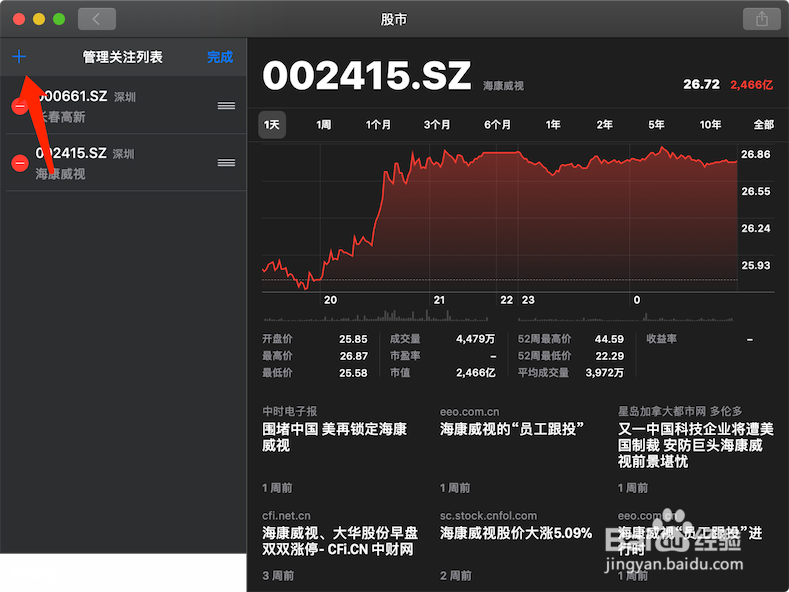
Task: Show the 6个月 chart range
Action: [497, 124]
